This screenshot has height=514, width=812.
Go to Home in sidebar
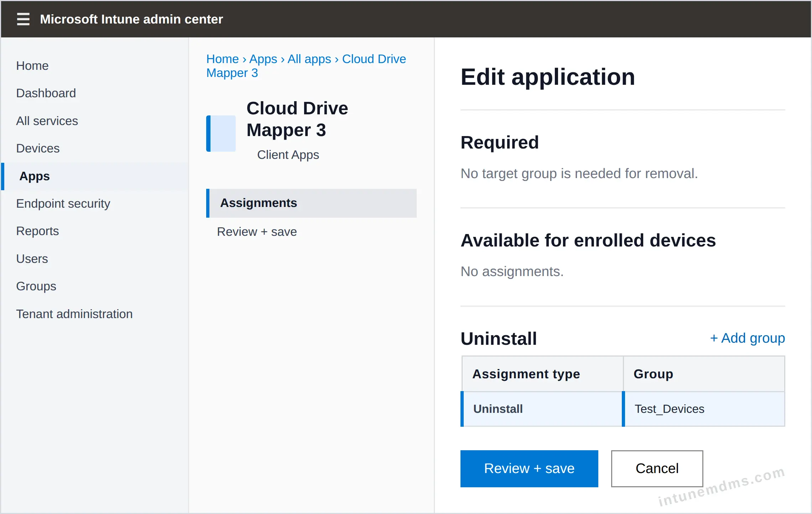[x=32, y=66]
